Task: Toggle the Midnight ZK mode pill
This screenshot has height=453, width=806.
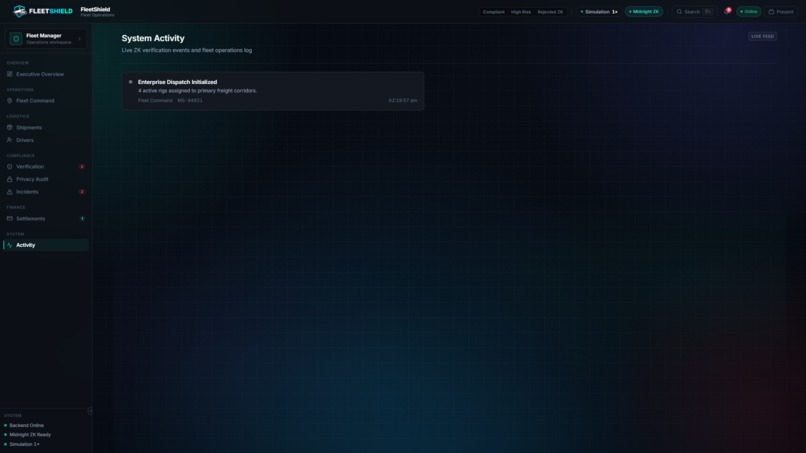Action: tap(644, 11)
